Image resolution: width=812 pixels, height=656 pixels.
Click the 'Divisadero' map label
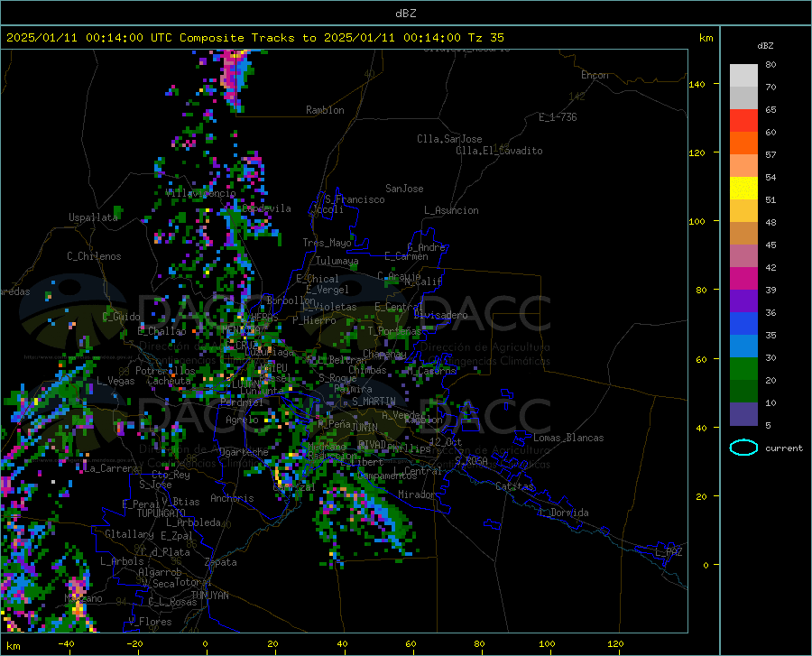click(440, 315)
